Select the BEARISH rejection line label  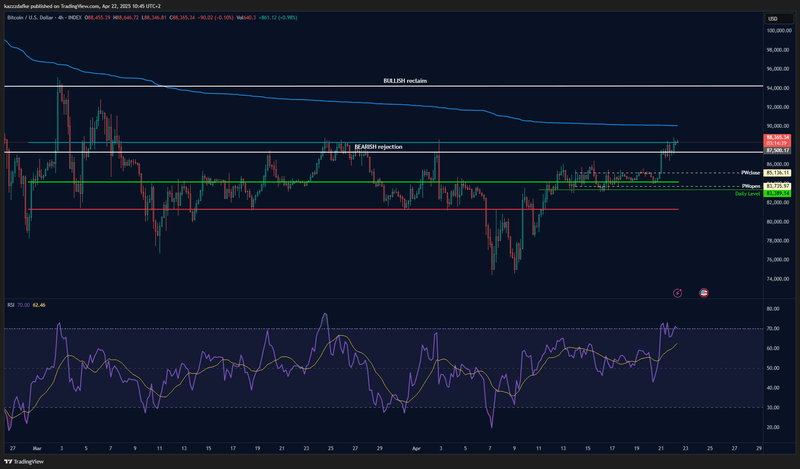point(378,147)
